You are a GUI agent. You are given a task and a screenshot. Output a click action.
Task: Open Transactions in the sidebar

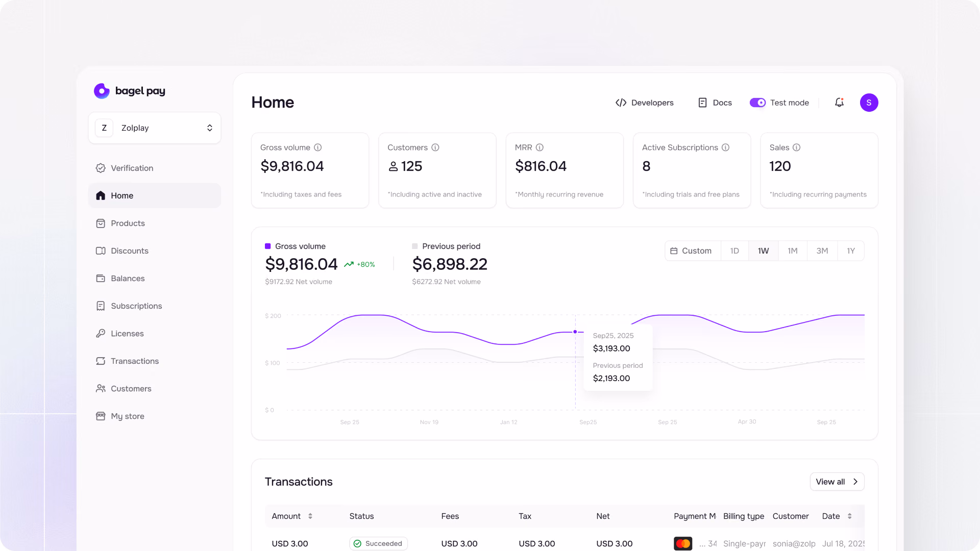155,361
